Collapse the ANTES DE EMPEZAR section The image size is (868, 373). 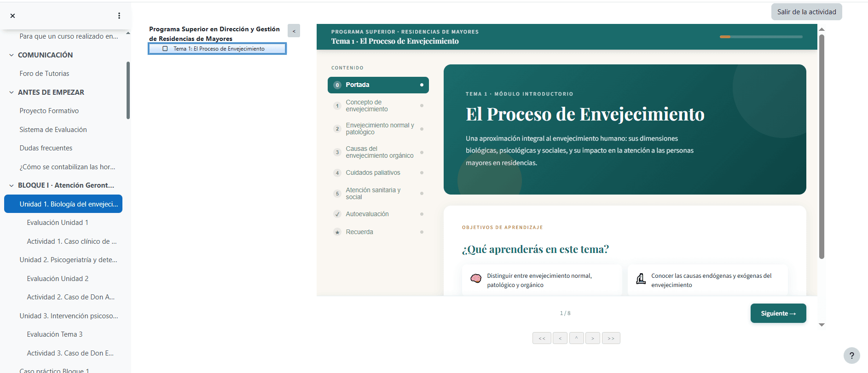coord(12,92)
